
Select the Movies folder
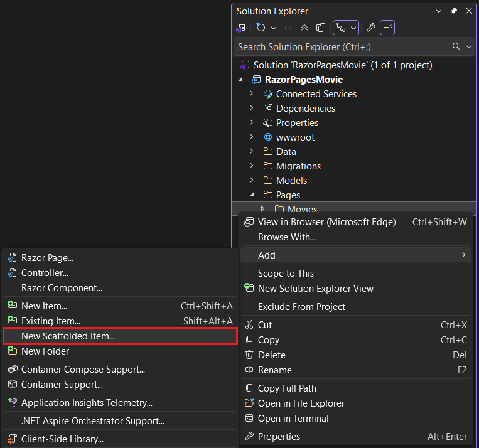tap(302, 208)
